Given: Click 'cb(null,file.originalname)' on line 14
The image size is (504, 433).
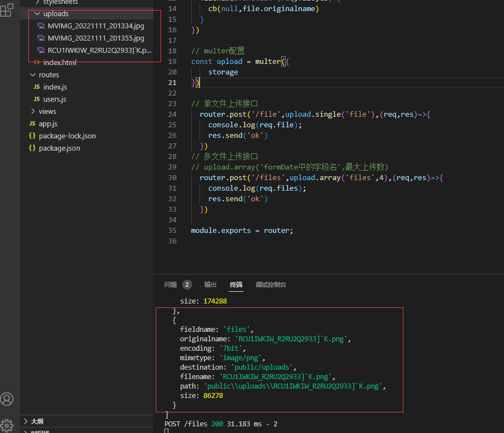Looking at the screenshot, I should pos(263,9).
